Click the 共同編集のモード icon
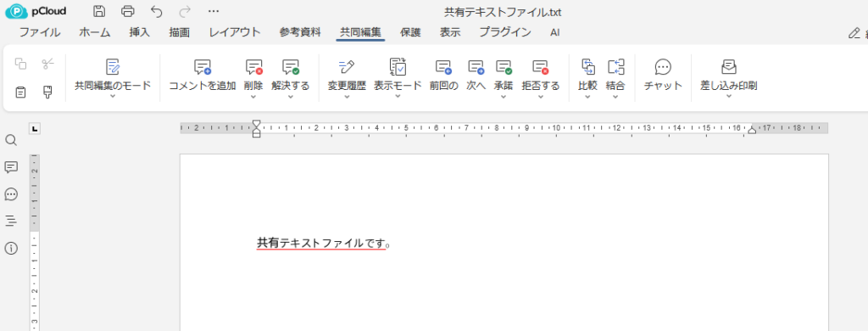The height and width of the screenshot is (331, 868). [x=113, y=67]
